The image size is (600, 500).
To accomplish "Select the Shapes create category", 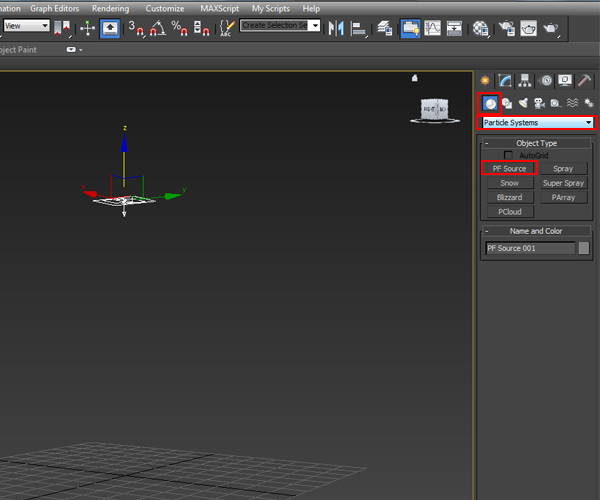I will click(x=507, y=103).
